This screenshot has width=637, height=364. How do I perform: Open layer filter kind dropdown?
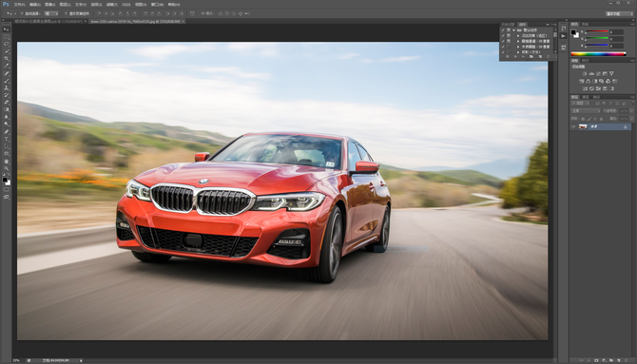click(580, 104)
